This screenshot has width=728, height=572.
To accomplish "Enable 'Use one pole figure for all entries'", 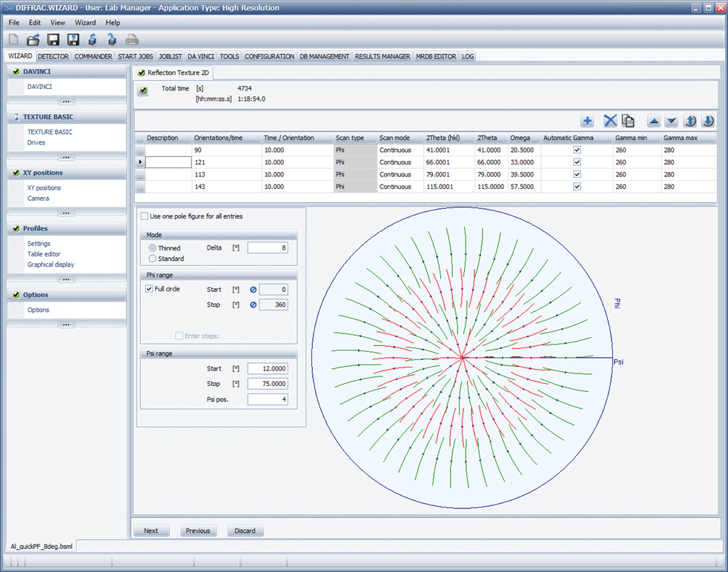I will tap(145, 216).
